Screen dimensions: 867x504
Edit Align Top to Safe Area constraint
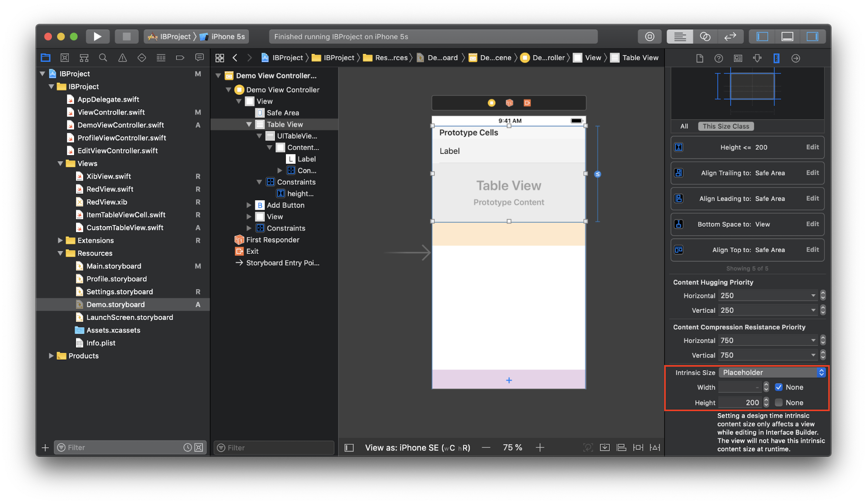point(812,249)
